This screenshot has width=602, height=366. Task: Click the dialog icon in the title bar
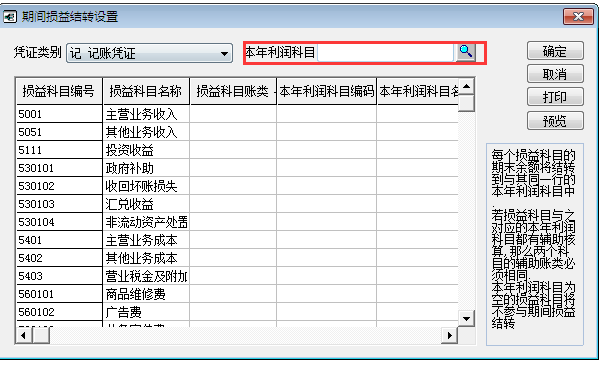tap(10, 17)
